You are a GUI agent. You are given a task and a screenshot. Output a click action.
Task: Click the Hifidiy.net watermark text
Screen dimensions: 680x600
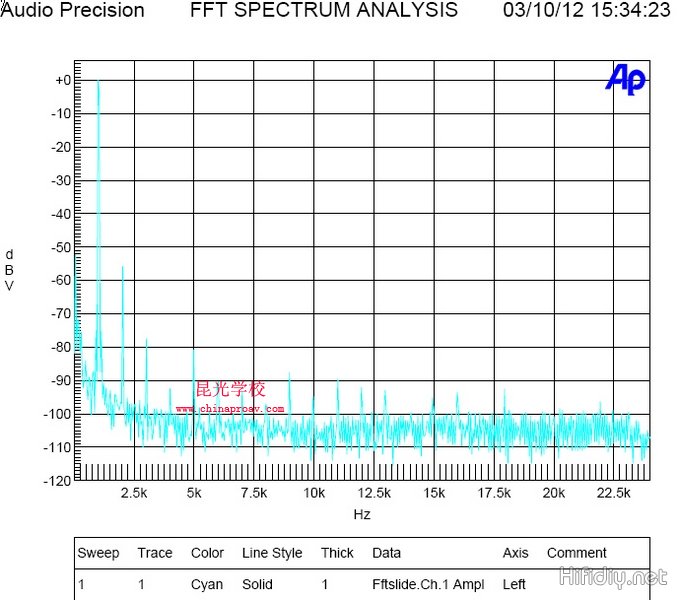click(614, 577)
